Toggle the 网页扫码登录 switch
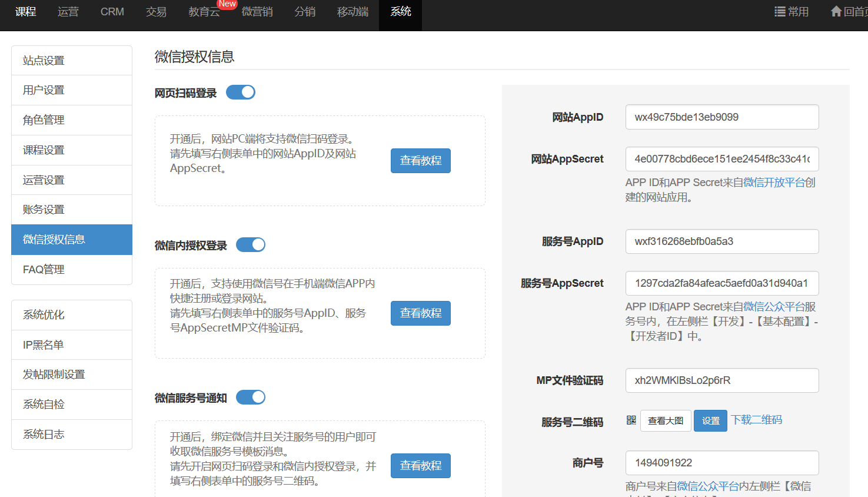The width and height of the screenshot is (868, 497). coord(241,92)
